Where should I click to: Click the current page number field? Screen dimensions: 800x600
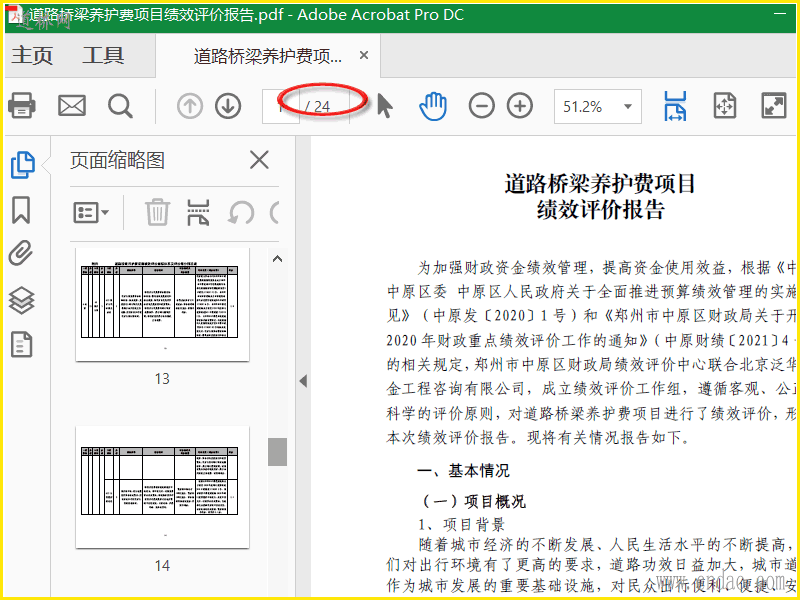[281, 107]
